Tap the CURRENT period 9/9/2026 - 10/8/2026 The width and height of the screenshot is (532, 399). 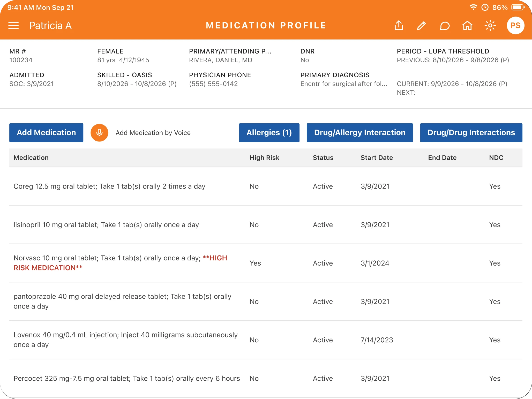pyautogui.click(x=452, y=84)
